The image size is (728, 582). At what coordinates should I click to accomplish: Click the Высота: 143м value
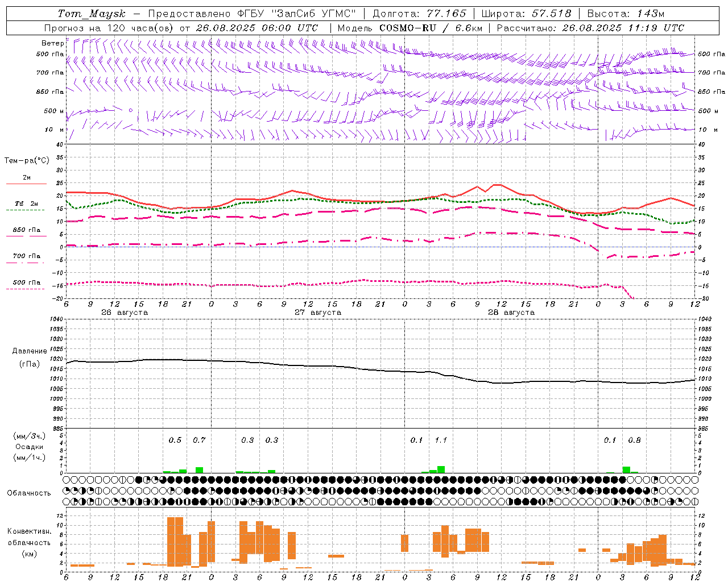coord(626,14)
